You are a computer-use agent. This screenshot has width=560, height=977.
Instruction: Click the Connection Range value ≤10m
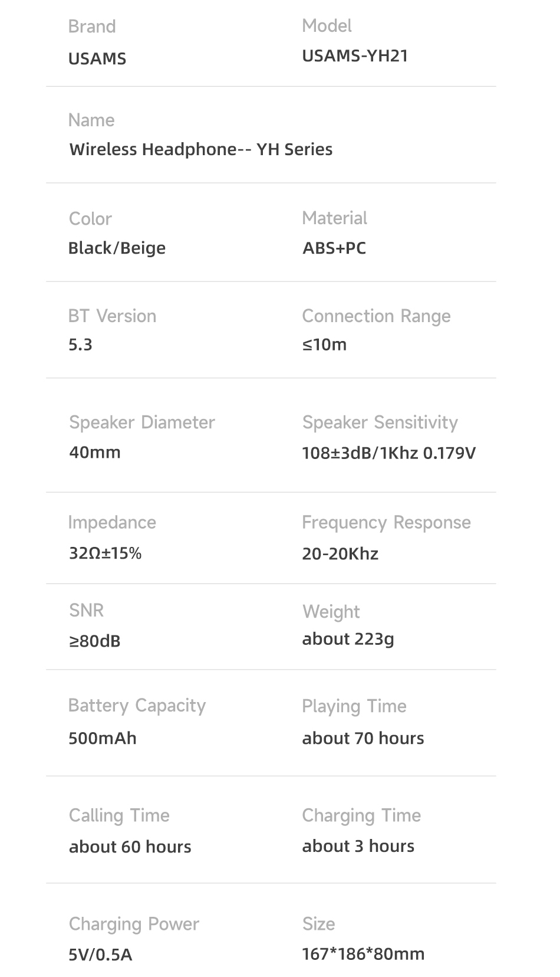click(x=324, y=345)
